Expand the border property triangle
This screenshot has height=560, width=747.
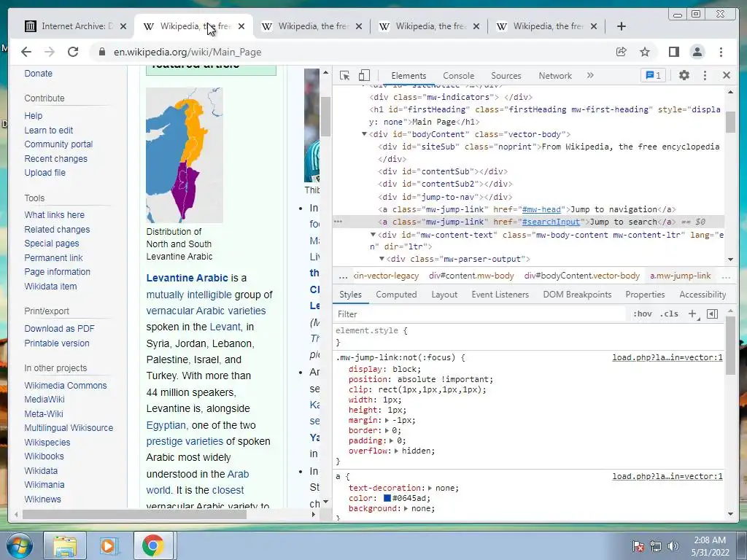[x=387, y=430]
